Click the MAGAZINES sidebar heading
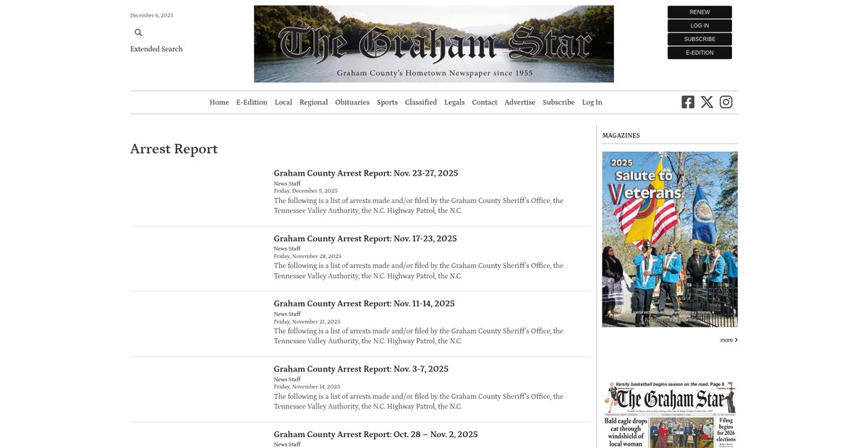868x448 pixels. point(621,135)
